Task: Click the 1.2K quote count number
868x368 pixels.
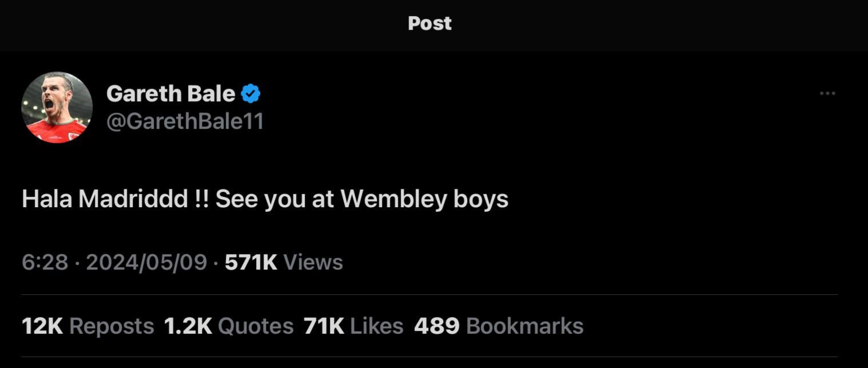Action: (x=188, y=326)
